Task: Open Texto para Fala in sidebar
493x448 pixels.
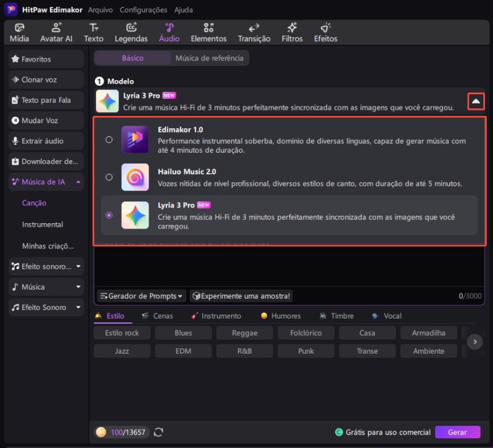Action: (46, 100)
